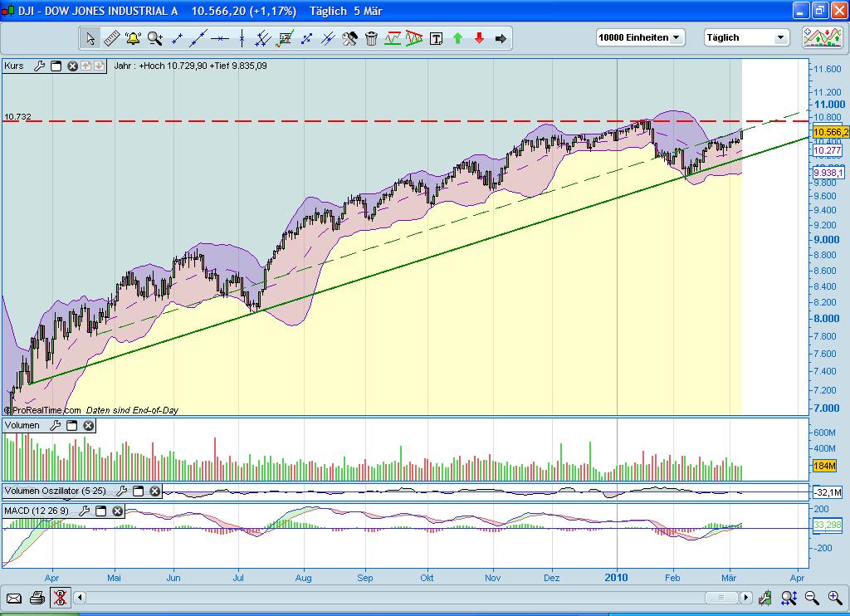Screen dimensions: 850x616
Task: Open the Täglich timeframe dropdown
Action: point(746,37)
